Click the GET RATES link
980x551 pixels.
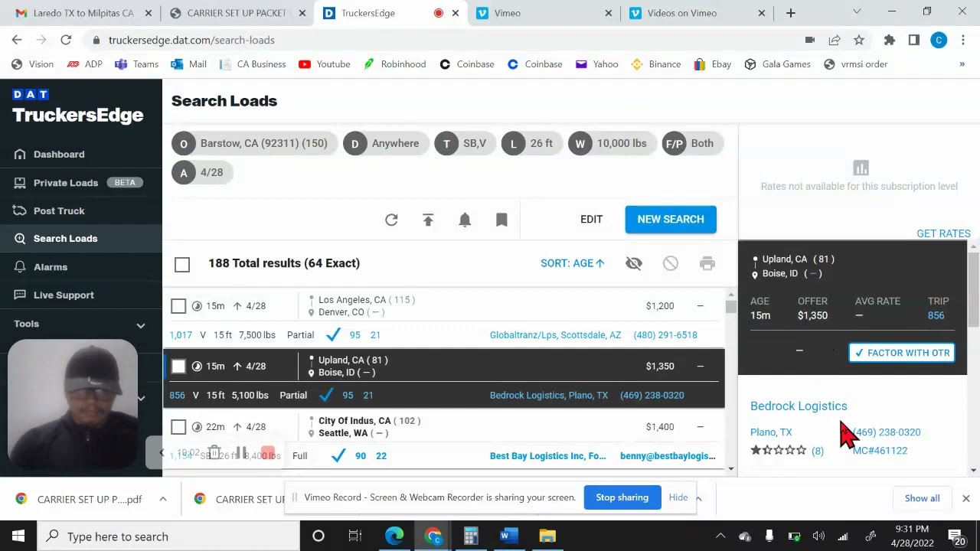[x=943, y=233]
